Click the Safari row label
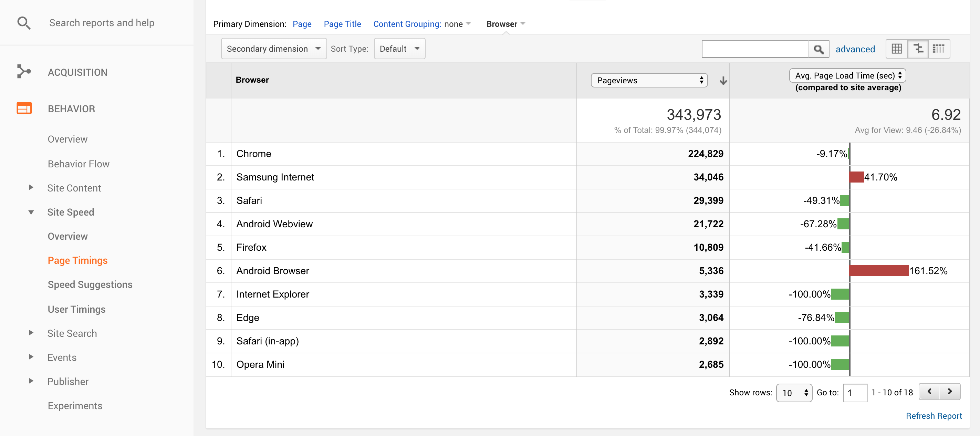 point(249,200)
